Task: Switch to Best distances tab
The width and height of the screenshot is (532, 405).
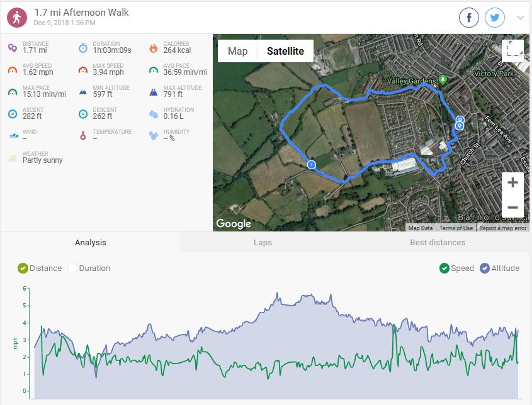Action: (x=438, y=243)
